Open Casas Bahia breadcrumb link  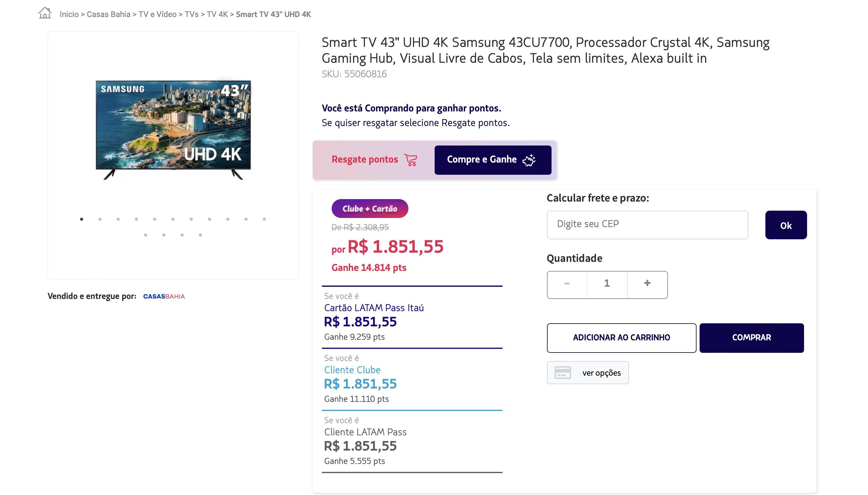coord(108,14)
